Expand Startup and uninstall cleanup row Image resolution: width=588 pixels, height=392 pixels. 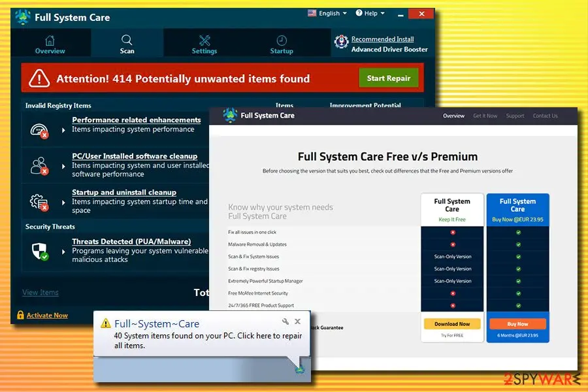(63, 203)
